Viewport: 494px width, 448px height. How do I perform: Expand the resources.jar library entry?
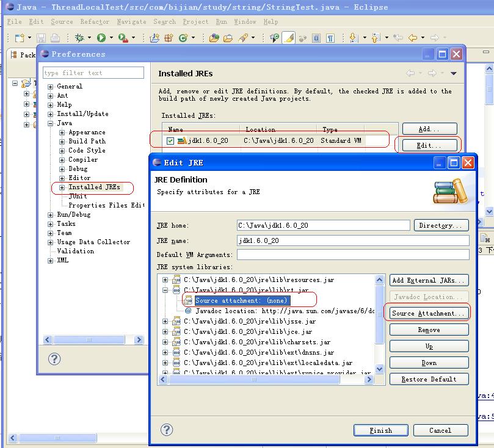click(x=165, y=280)
